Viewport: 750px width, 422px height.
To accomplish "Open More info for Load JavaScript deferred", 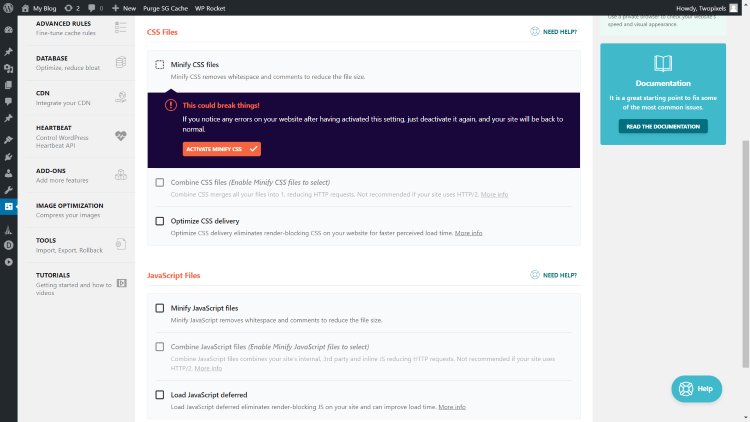I will click(x=452, y=407).
